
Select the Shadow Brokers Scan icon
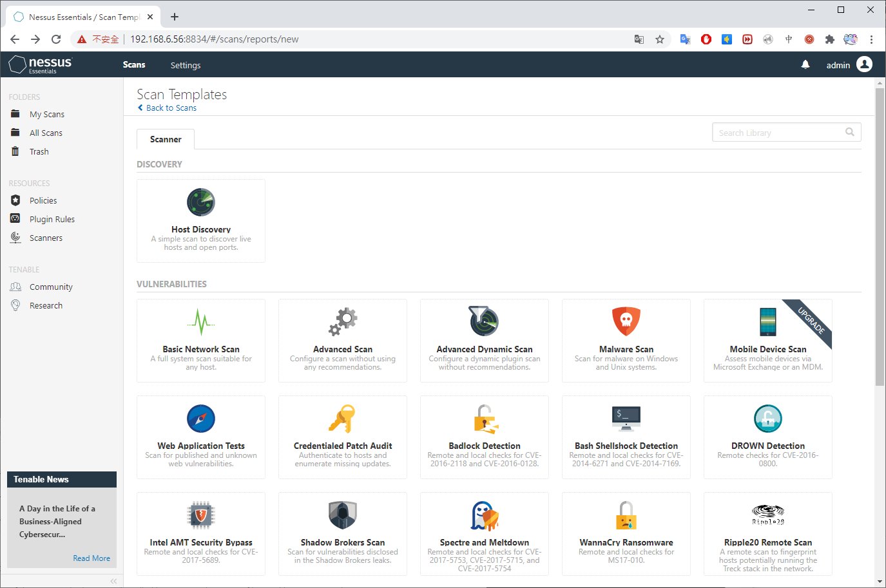click(342, 515)
